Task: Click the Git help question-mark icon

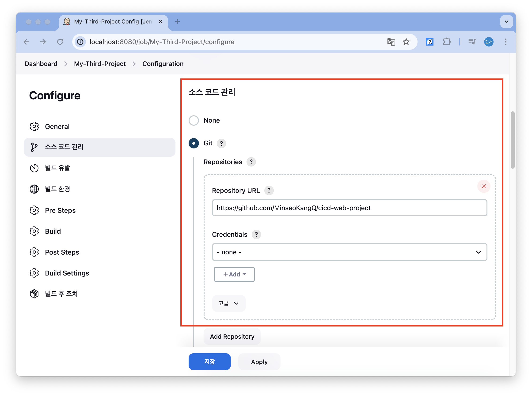Action: (221, 143)
